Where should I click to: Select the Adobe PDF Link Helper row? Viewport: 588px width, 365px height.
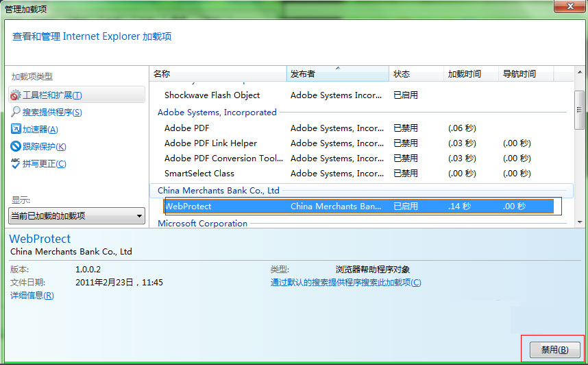(359, 143)
